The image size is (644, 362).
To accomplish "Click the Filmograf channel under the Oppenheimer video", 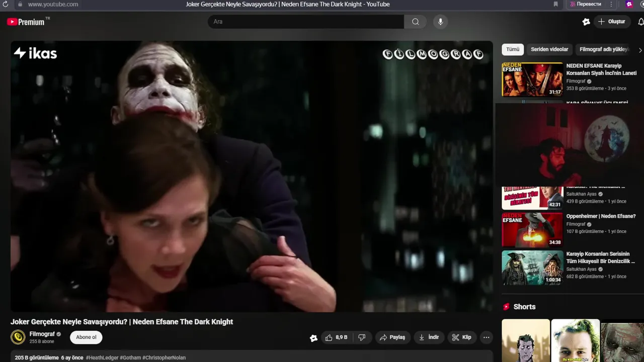I will pyautogui.click(x=576, y=224).
